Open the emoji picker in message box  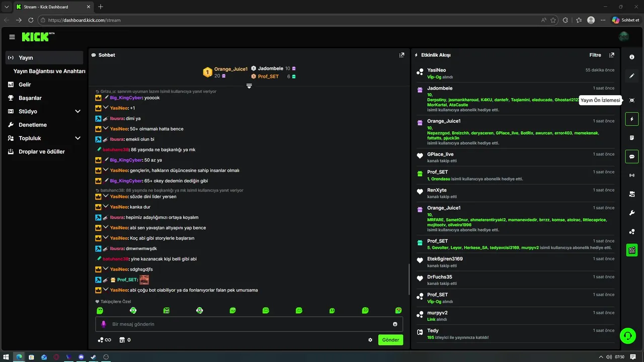395,324
